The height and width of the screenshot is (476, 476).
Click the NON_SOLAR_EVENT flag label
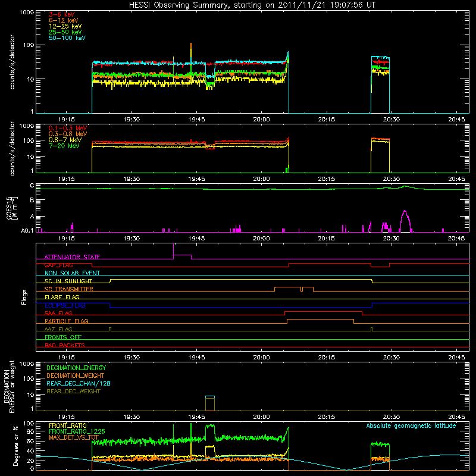pos(72,273)
